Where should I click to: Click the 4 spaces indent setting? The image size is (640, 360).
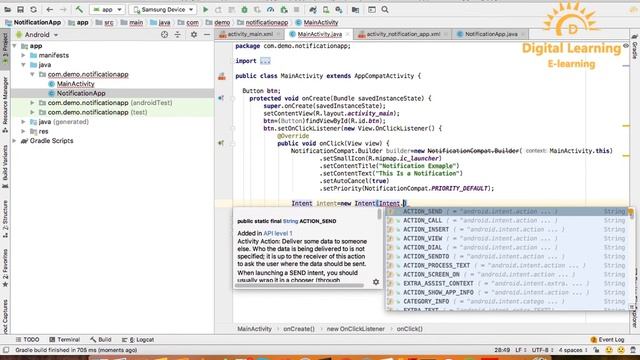[x=572, y=350]
